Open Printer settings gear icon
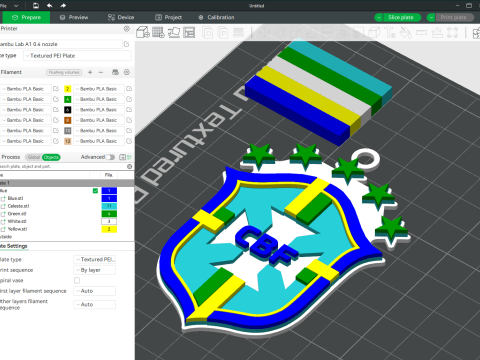The width and height of the screenshot is (480, 360). coord(127,29)
